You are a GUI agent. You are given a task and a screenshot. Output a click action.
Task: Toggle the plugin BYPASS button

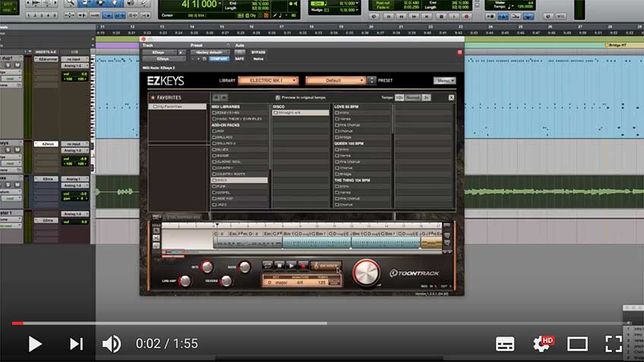(258, 52)
